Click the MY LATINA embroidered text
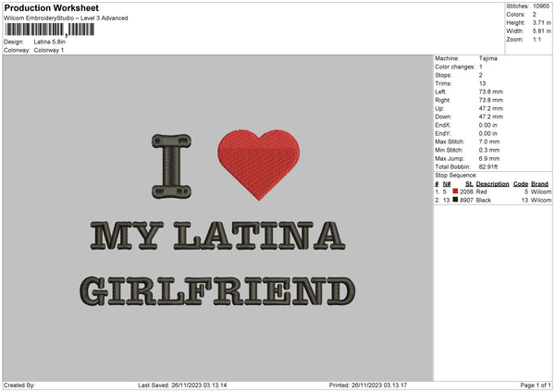This screenshot has width=555, height=392. [218, 237]
